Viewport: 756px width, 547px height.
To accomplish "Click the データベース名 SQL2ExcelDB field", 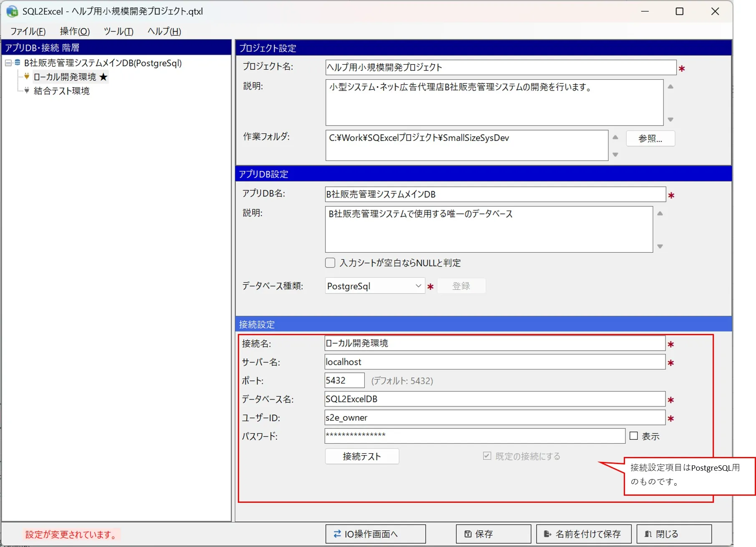I will (495, 399).
